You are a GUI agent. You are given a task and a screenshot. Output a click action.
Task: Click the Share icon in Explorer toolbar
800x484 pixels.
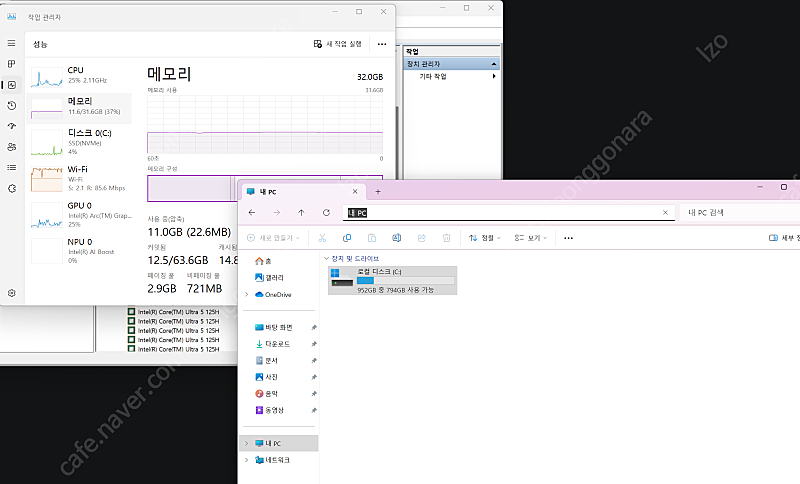(421, 238)
